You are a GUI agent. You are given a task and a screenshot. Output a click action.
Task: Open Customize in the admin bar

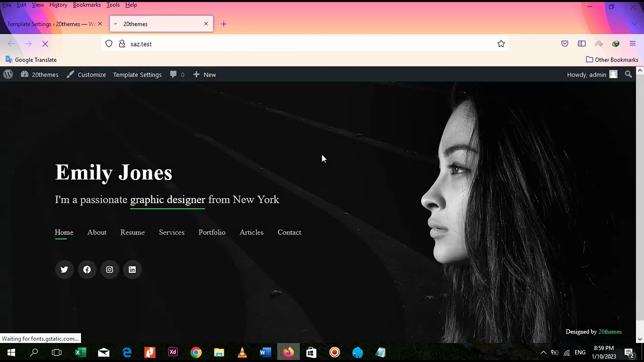86,74
